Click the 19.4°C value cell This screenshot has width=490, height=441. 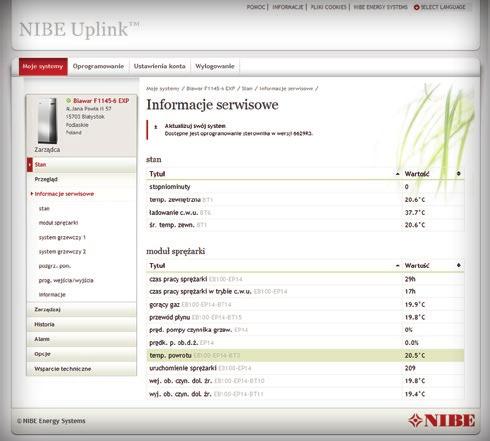click(433, 394)
